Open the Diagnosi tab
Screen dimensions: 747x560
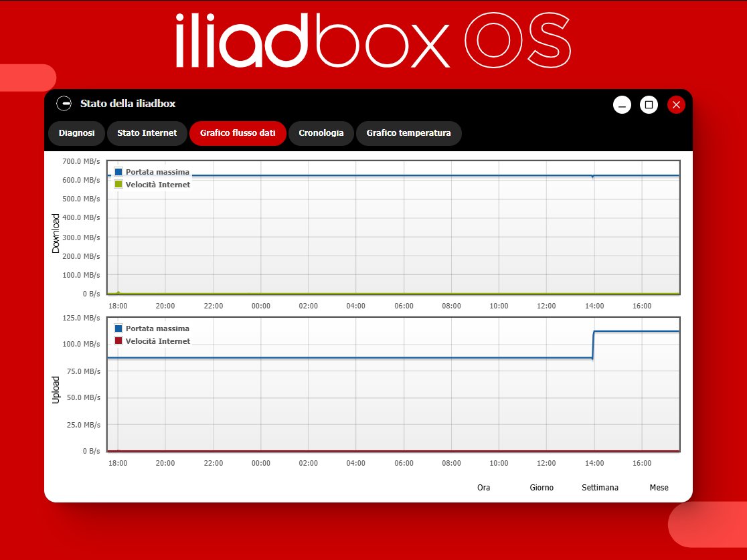click(77, 133)
